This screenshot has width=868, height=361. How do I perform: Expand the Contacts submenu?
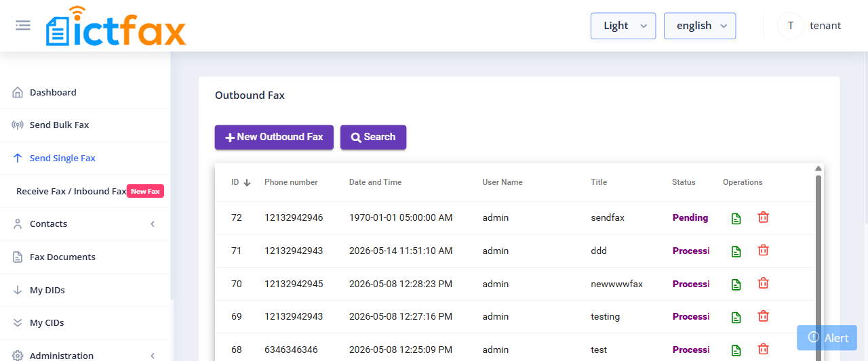85,224
